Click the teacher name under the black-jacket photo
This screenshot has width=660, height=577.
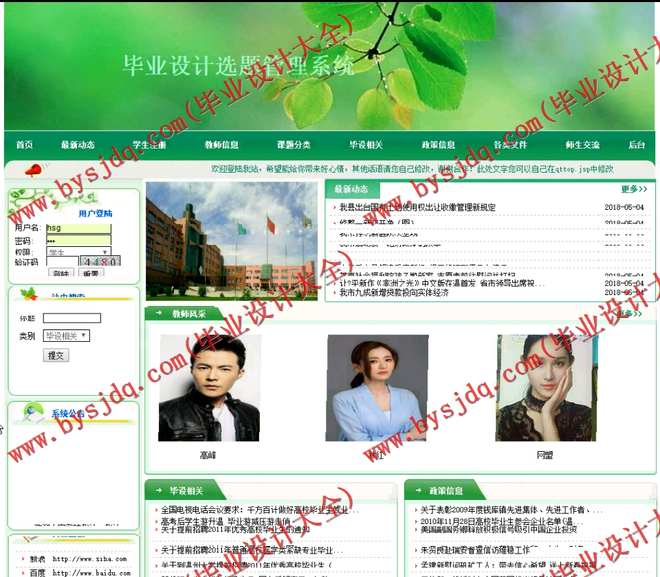click(208, 455)
